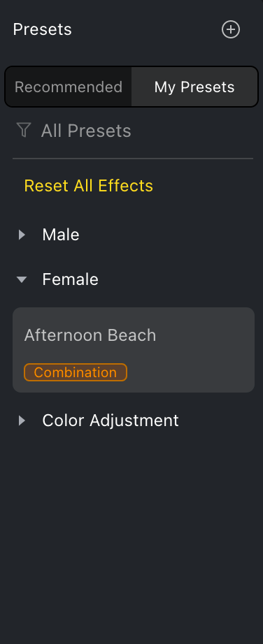
Task: Click the orange Combination tag
Action: point(76,372)
